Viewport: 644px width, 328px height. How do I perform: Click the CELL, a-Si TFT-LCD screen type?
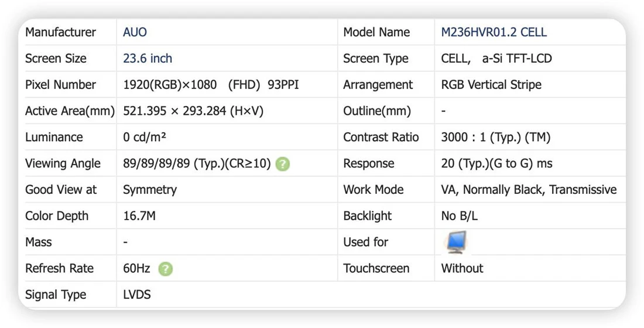pos(496,59)
